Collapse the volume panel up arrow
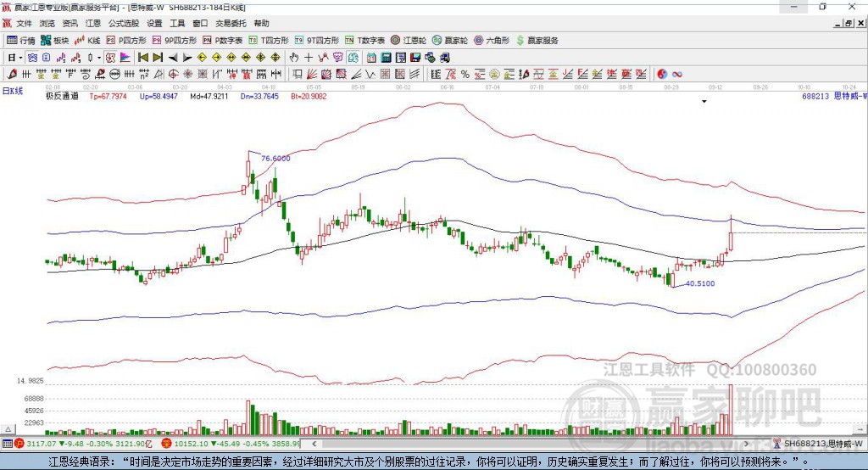This screenshot has width=868, height=470. [x=8, y=429]
